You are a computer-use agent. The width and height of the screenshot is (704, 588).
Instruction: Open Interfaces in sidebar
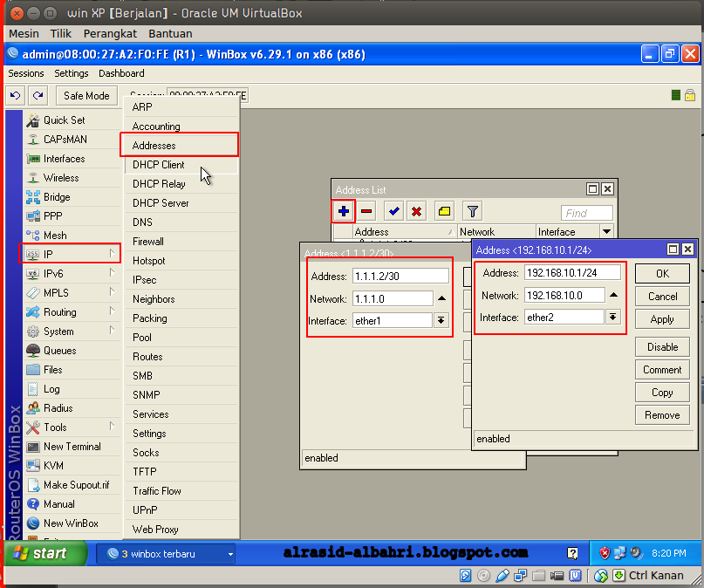click(x=72, y=159)
